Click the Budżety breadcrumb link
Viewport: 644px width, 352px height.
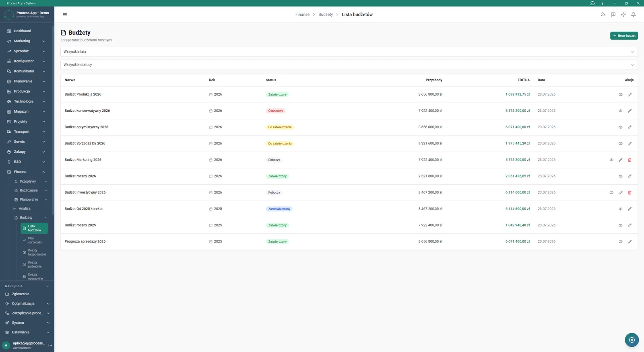point(326,14)
